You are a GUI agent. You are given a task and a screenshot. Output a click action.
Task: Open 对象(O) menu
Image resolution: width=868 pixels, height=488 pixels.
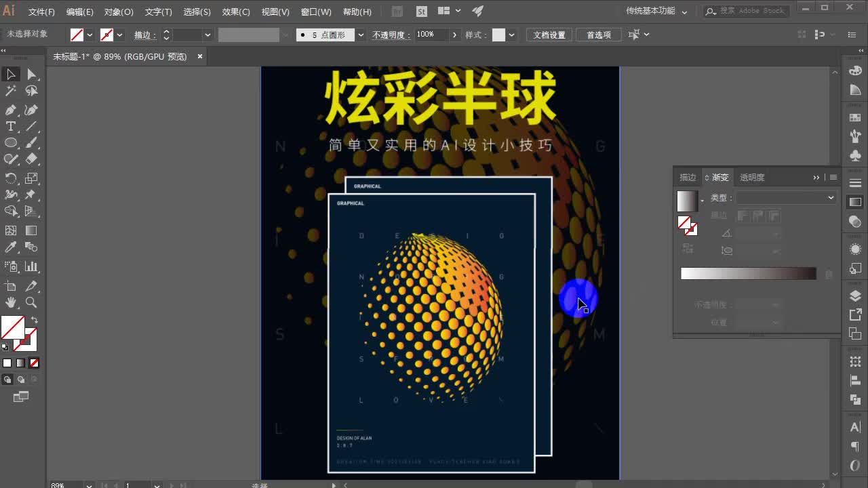click(119, 12)
